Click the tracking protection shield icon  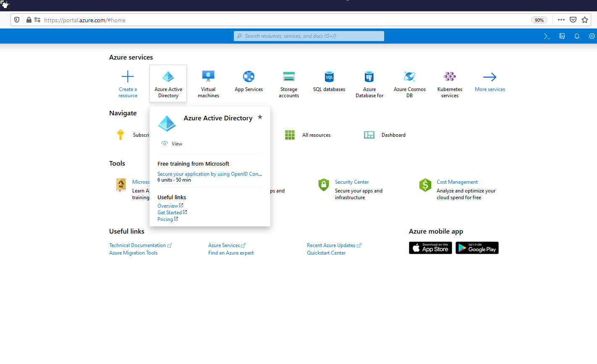17,20
